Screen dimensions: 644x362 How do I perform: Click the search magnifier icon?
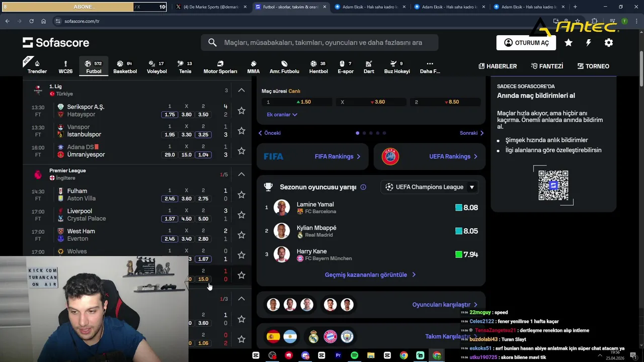[x=212, y=43]
